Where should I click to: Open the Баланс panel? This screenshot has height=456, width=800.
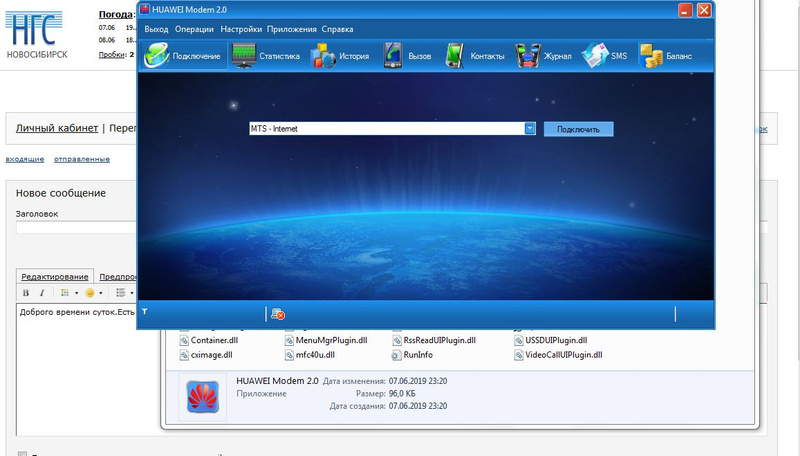[667, 56]
